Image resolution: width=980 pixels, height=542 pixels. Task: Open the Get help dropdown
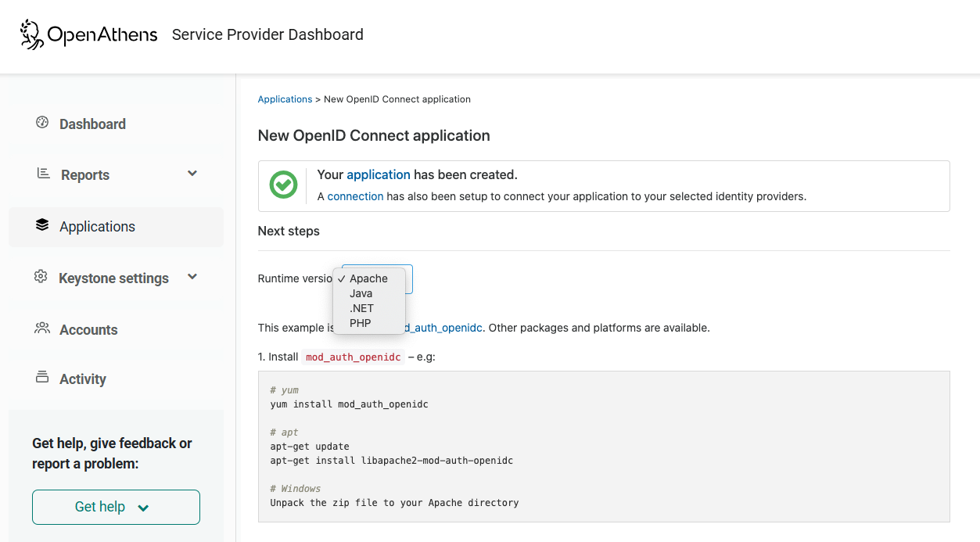tap(116, 507)
